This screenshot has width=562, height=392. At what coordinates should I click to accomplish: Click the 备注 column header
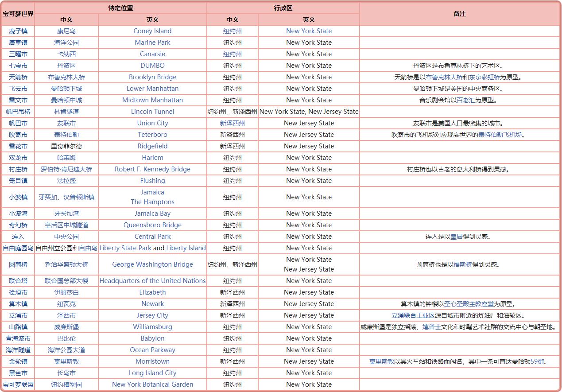[460, 14]
